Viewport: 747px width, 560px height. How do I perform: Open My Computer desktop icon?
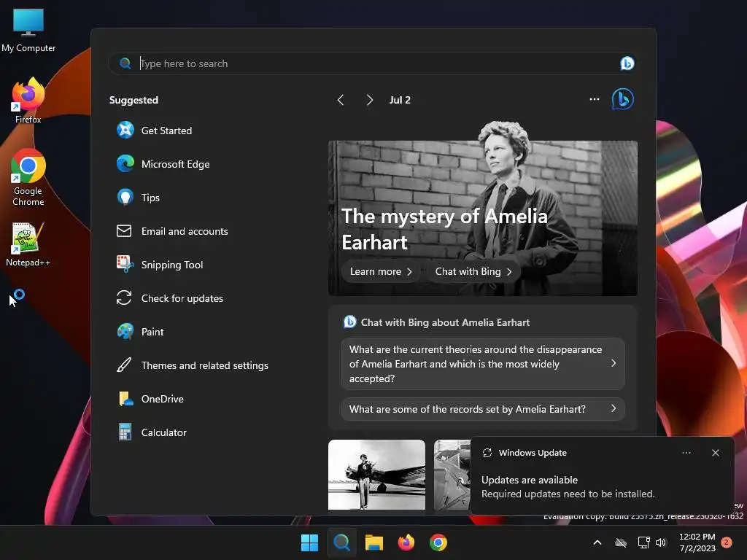click(28, 31)
